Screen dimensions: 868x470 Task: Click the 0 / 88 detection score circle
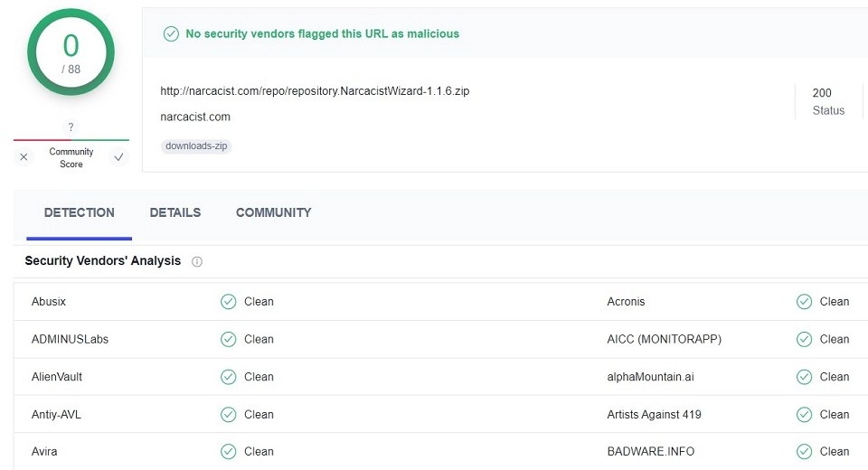click(71, 52)
